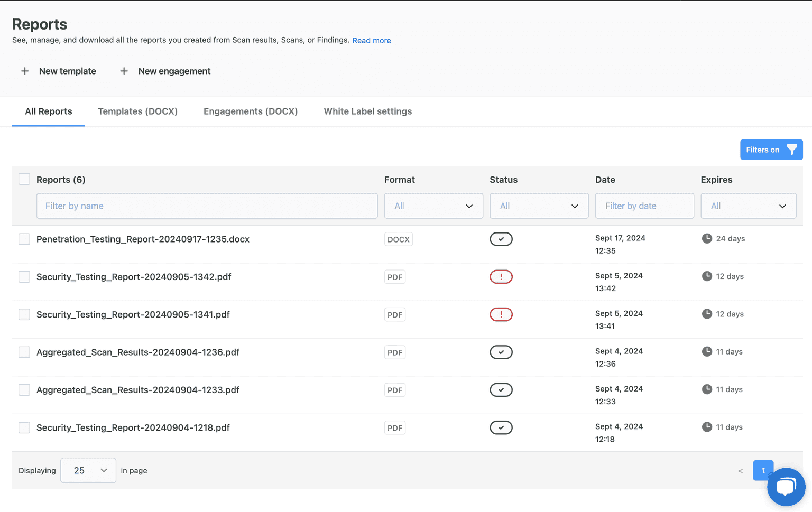Check the Penetration_Testing_Report-20240917-1235.docx checkbox
The height and width of the screenshot is (512, 812).
pos(24,239)
